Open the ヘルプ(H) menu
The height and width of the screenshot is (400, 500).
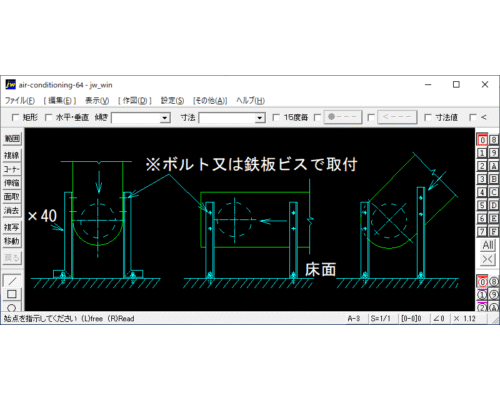pos(250,101)
